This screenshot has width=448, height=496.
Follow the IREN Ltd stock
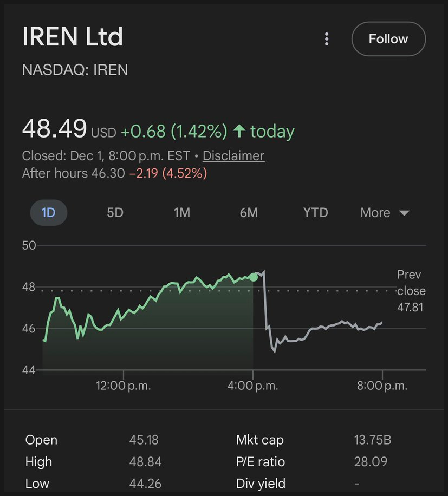click(x=388, y=39)
